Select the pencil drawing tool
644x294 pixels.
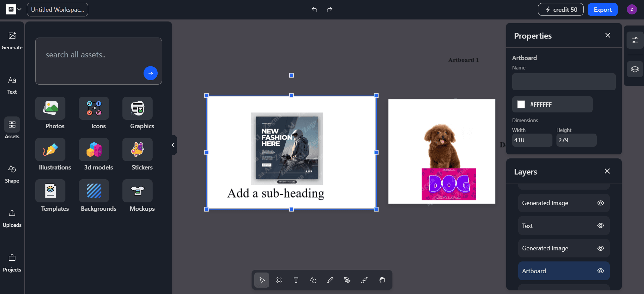pyautogui.click(x=330, y=280)
